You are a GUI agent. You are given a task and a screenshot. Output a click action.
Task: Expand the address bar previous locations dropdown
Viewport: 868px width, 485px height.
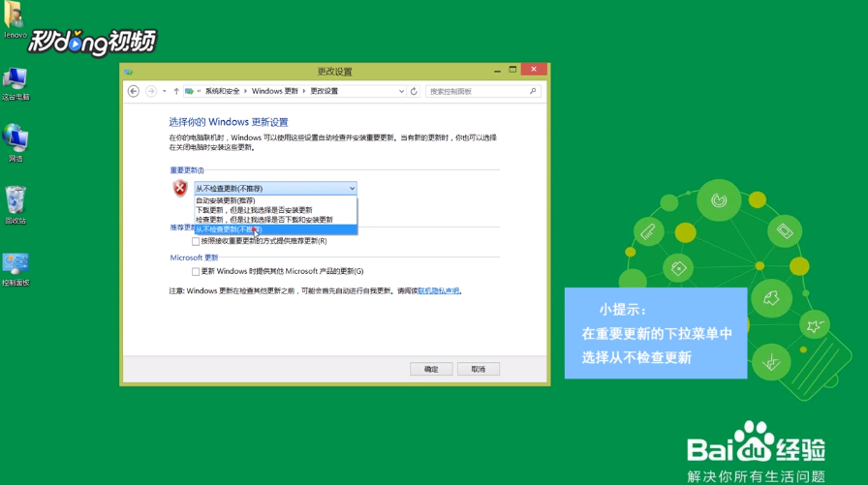(x=401, y=91)
